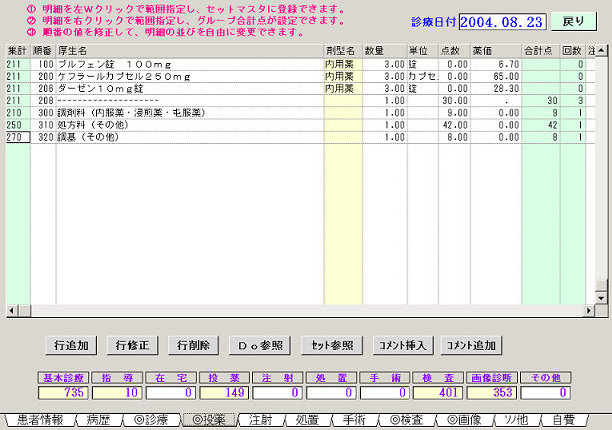Click the 処方料（その他） row
Screen dimensions: 612x430
[x=190, y=124]
